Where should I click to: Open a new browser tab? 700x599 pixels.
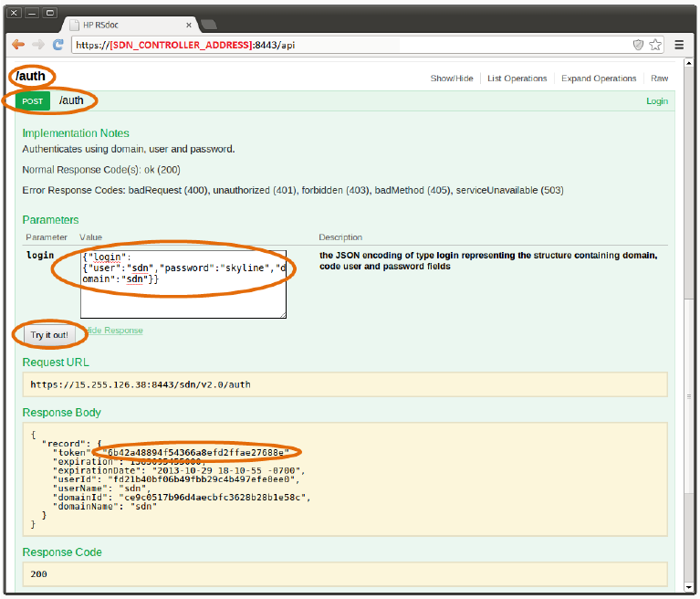pos(208,25)
